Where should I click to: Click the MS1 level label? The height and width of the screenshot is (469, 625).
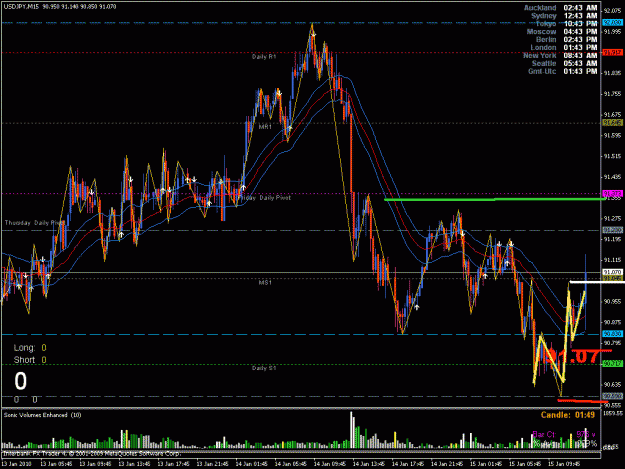click(x=265, y=283)
